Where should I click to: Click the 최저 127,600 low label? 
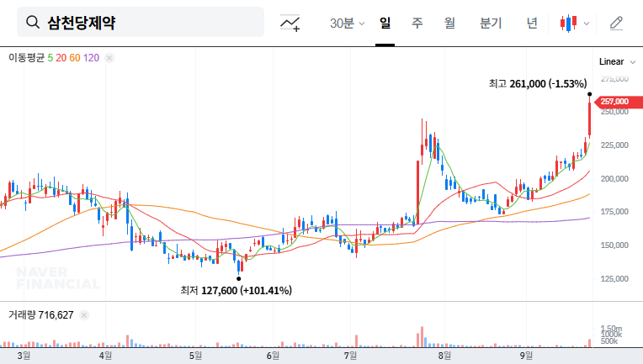point(236,291)
